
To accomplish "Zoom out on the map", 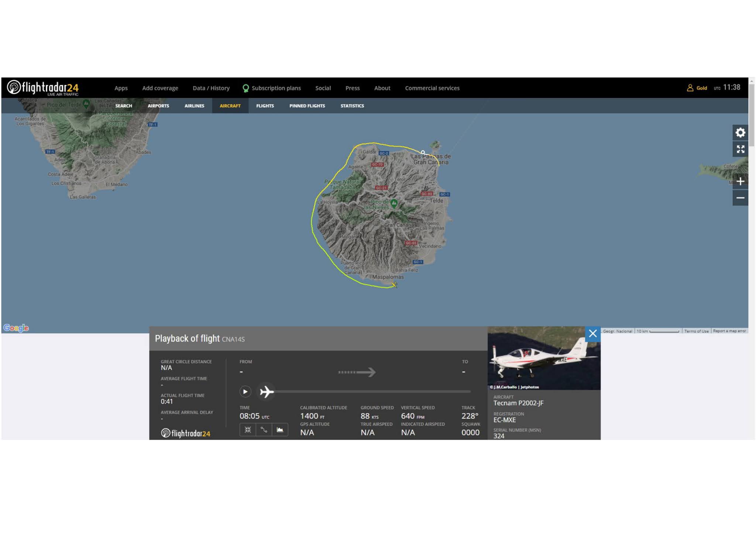I will point(740,198).
